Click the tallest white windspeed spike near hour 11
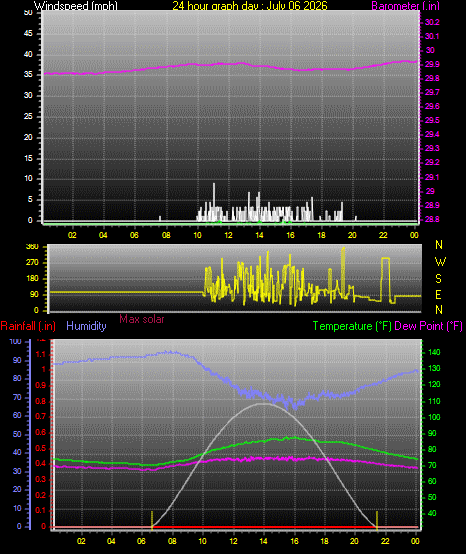This screenshot has height=554, width=466. [214, 201]
